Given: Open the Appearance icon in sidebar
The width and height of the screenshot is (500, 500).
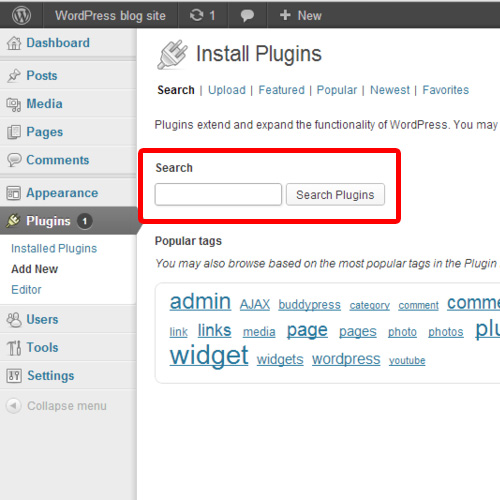Looking at the screenshot, I should 14,193.
